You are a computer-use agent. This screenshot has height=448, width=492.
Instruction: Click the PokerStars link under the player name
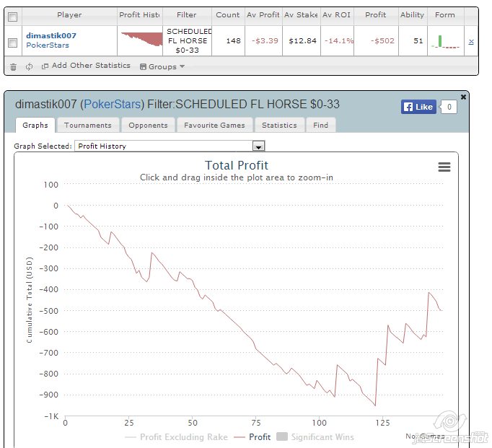click(x=48, y=45)
